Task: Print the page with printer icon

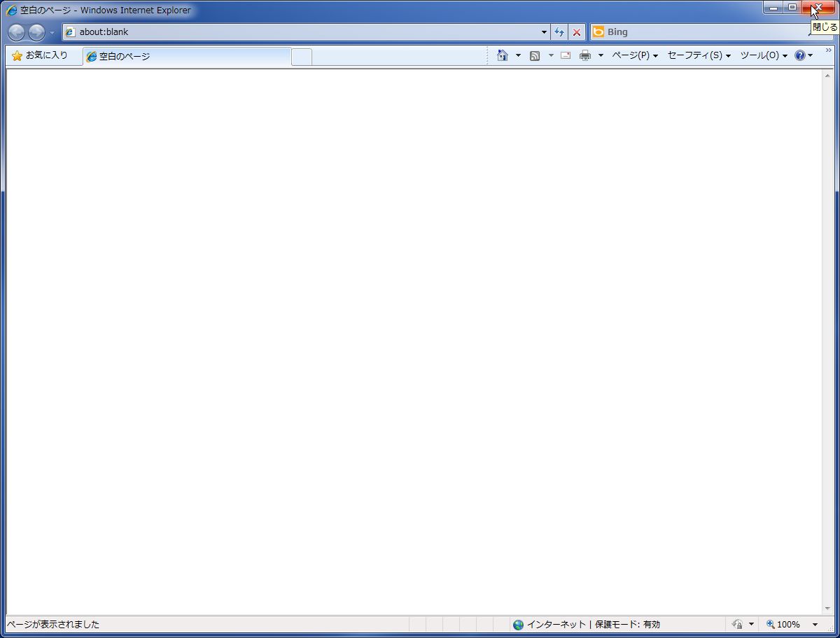Action: point(585,55)
